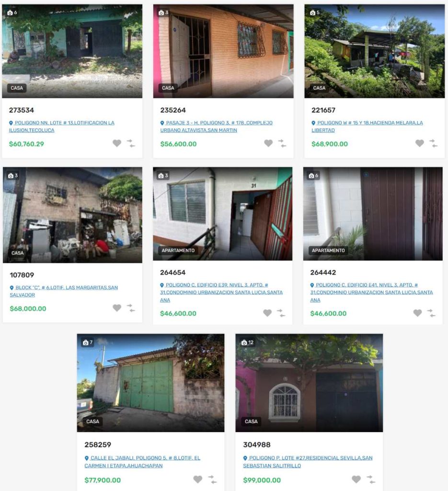Image resolution: width=448 pixels, height=491 pixels.
Task: Click APARTAMENTO badge on listing 264654
Action: (x=178, y=250)
